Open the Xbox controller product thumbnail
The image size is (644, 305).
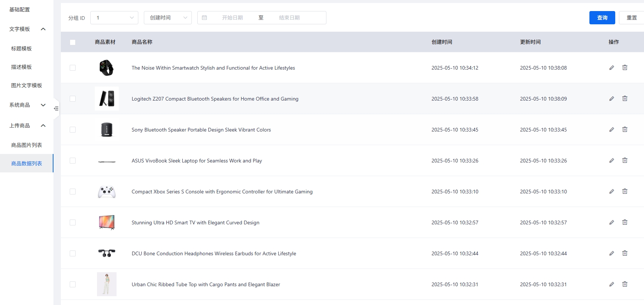[107, 192]
